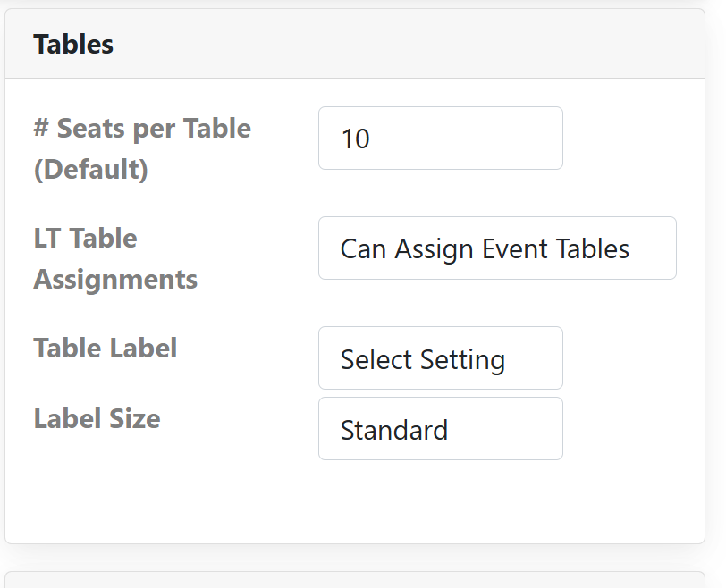The image size is (726, 588).
Task: Click the 'Standard' value in Label Size
Action: pyautogui.click(x=394, y=430)
